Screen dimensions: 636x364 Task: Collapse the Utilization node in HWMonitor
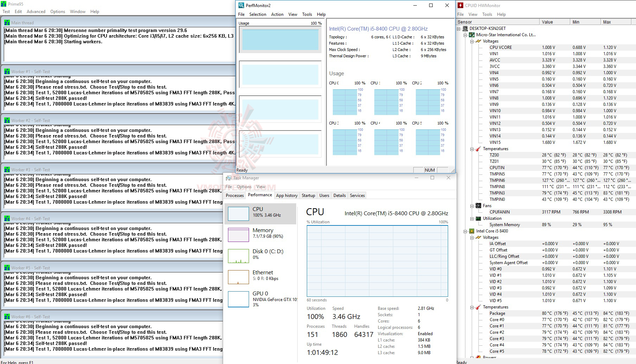point(472,218)
